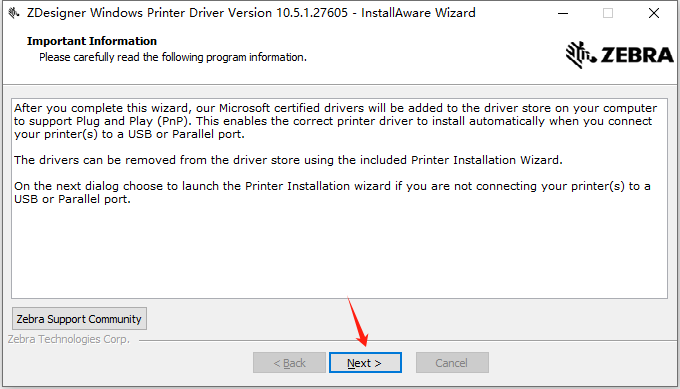The image size is (680, 389).
Task: Click the Important Information heading
Action: (x=92, y=41)
